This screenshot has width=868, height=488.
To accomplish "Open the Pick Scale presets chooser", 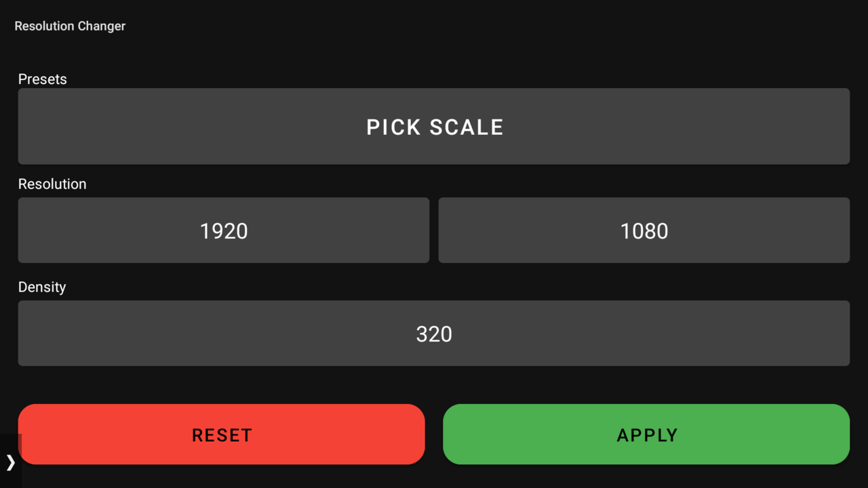I will 434,127.
